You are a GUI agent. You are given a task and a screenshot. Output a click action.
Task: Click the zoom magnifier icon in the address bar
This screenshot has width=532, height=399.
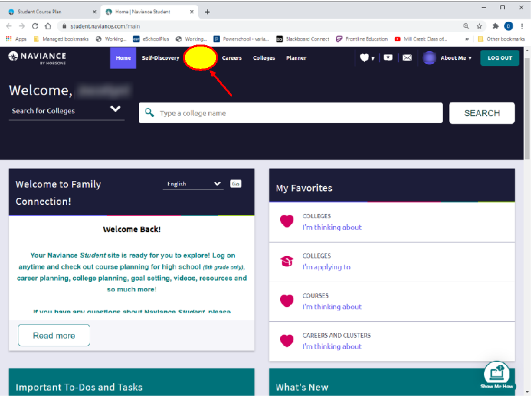(466, 26)
